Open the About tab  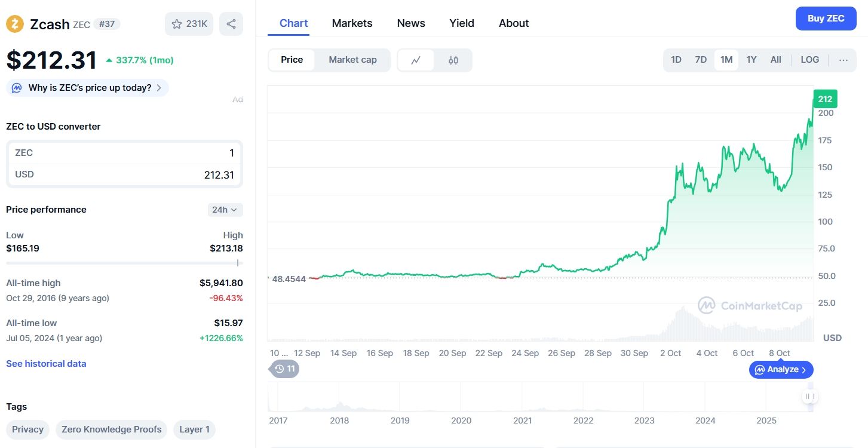[x=514, y=23]
